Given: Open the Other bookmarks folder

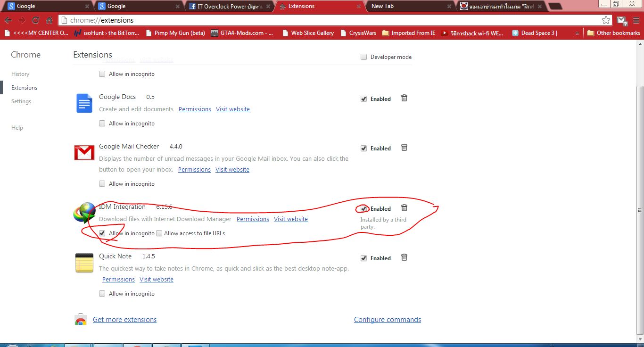Looking at the screenshot, I should click(613, 33).
